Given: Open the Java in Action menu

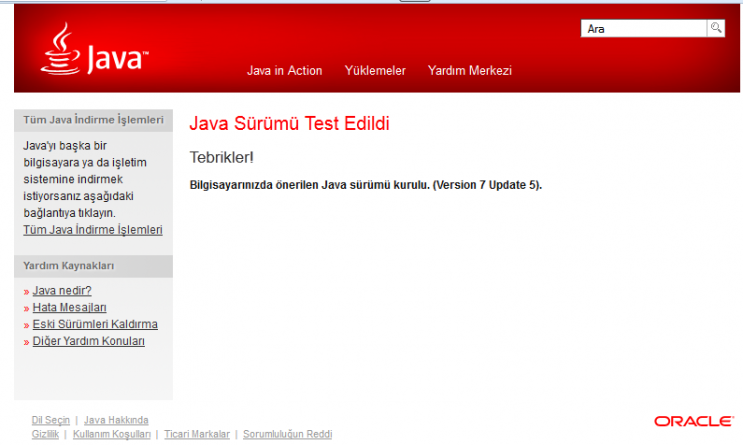Looking at the screenshot, I should (x=284, y=71).
